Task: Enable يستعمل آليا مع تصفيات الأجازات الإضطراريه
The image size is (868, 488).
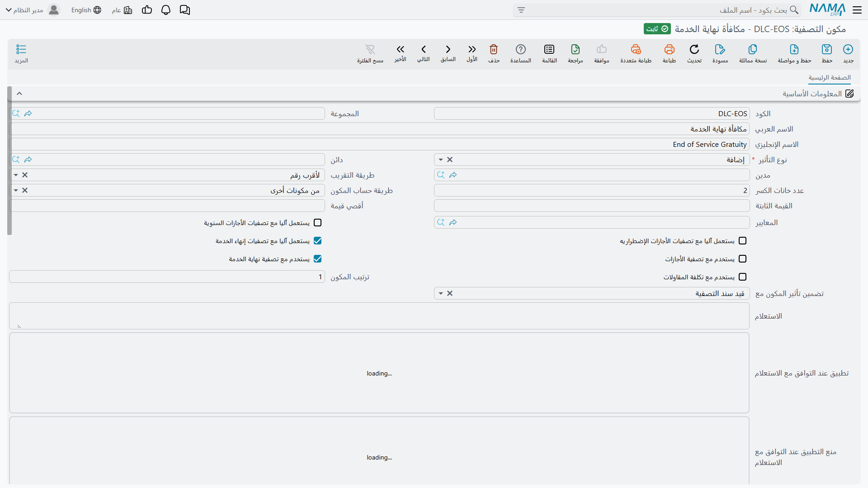Action: [x=742, y=241]
